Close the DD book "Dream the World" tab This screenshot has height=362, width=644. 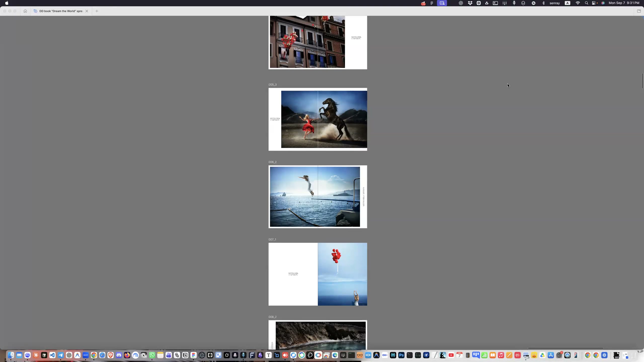[x=87, y=11]
